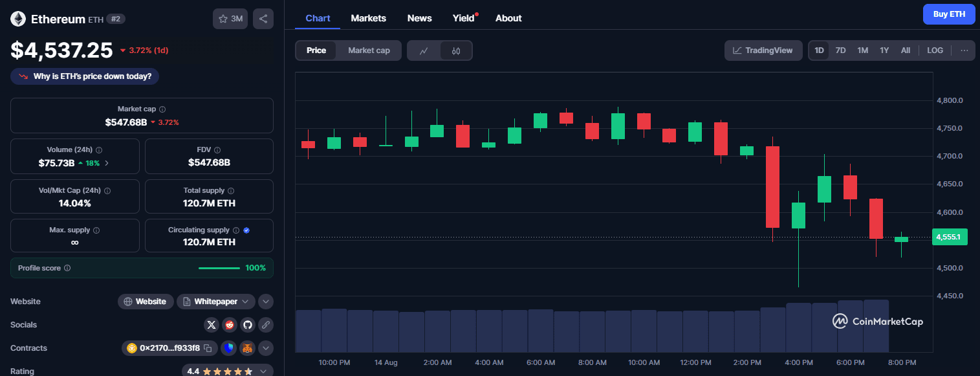Open the News tab
The width and height of the screenshot is (980, 376).
click(419, 18)
